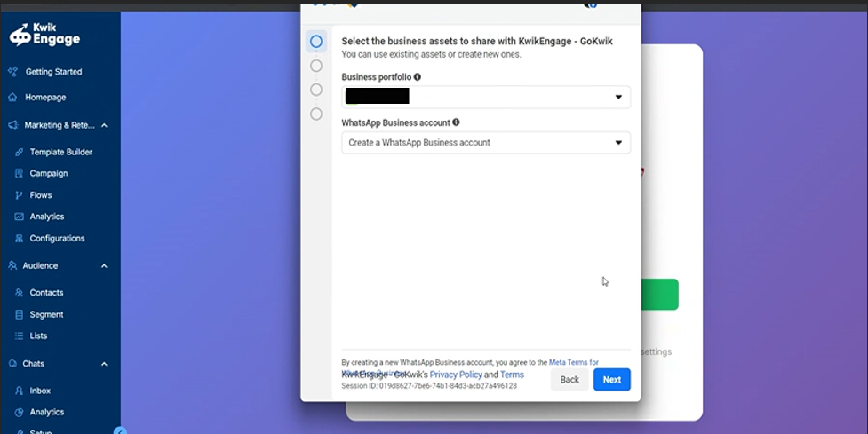Select the second step circle in wizard
This screenshot has height=434, width=868.
316,66
